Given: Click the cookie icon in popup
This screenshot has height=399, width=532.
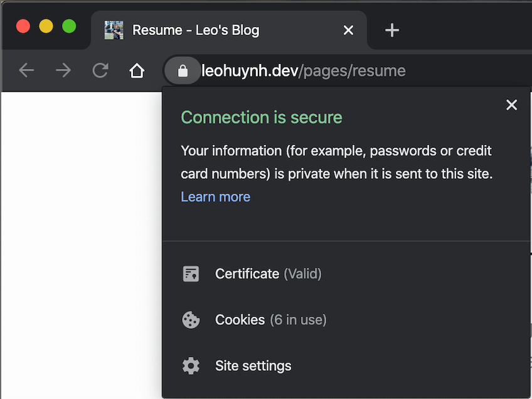Looking at the screenshot, I should (x=191, y=319).
